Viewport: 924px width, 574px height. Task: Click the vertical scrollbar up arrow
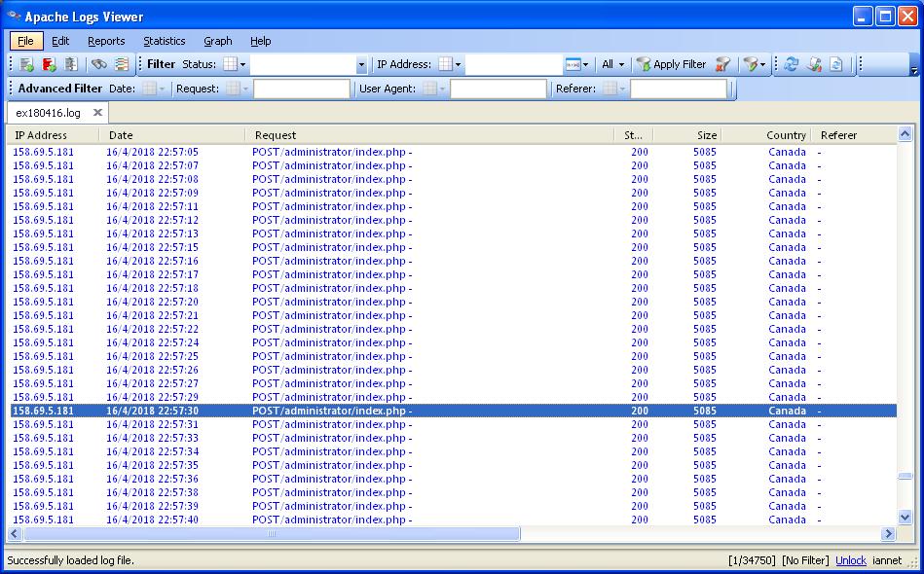pyautogui.click(x=906, y=134)
